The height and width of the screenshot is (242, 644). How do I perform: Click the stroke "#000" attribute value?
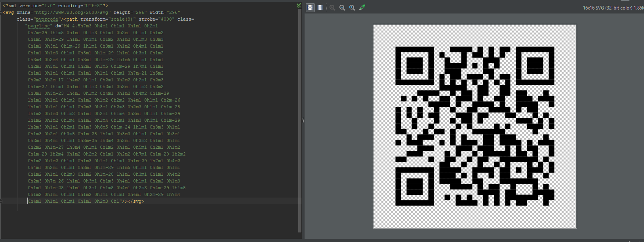coord(166,19)
